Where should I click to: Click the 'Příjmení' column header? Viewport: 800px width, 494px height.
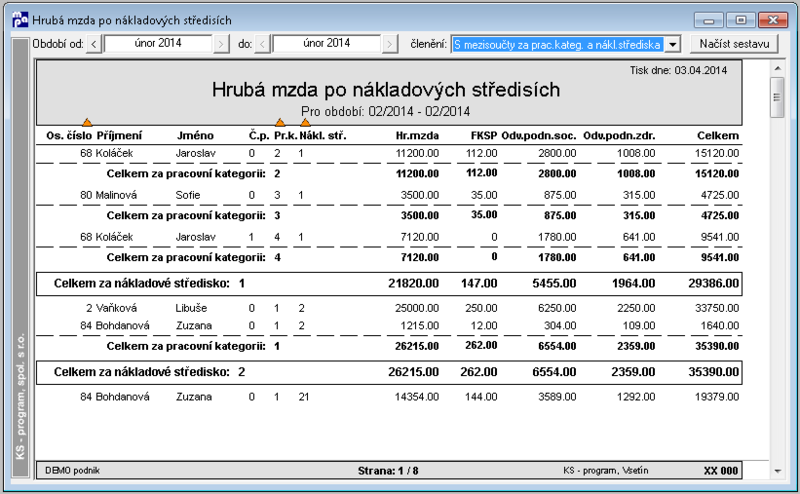(x=119, y=136)
